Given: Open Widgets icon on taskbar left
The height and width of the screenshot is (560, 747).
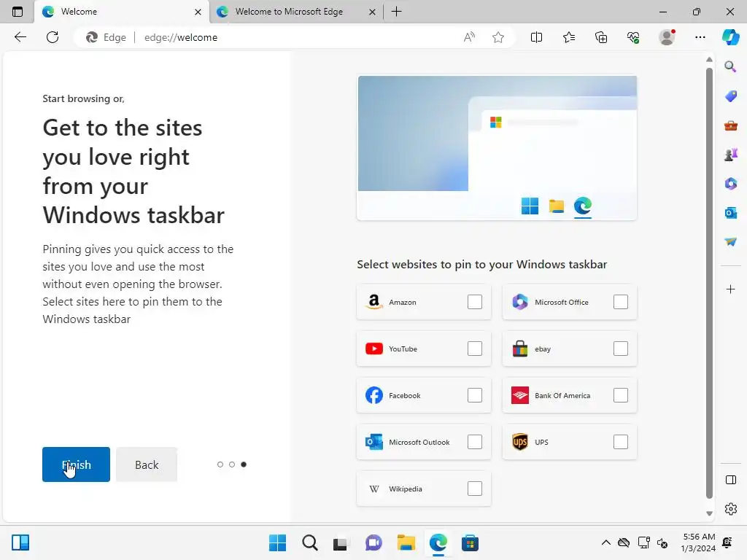Looking at the screenshot, I should [x=20, y=542].
